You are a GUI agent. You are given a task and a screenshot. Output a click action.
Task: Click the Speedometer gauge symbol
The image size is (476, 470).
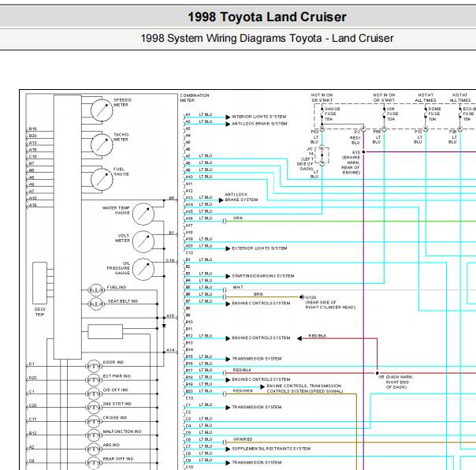102,110
